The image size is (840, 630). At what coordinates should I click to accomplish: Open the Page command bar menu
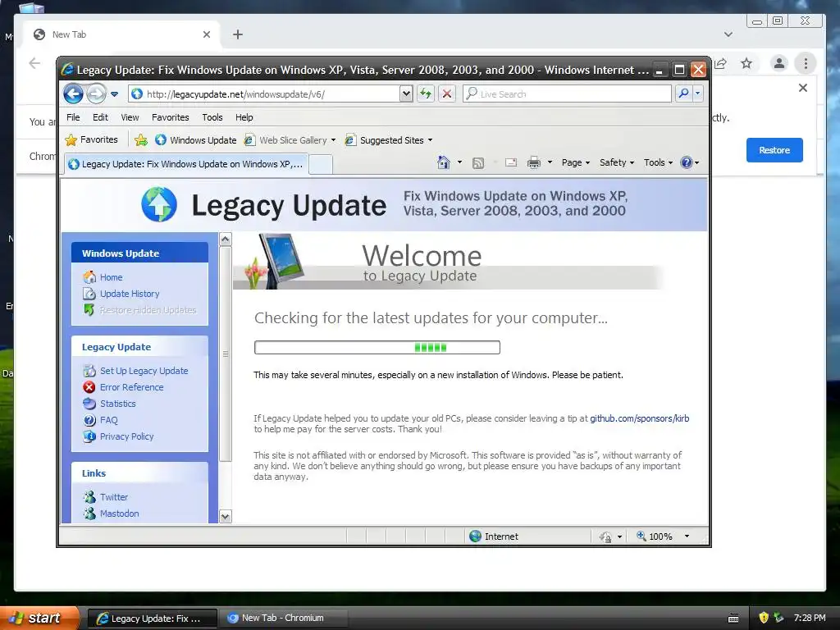575,162
